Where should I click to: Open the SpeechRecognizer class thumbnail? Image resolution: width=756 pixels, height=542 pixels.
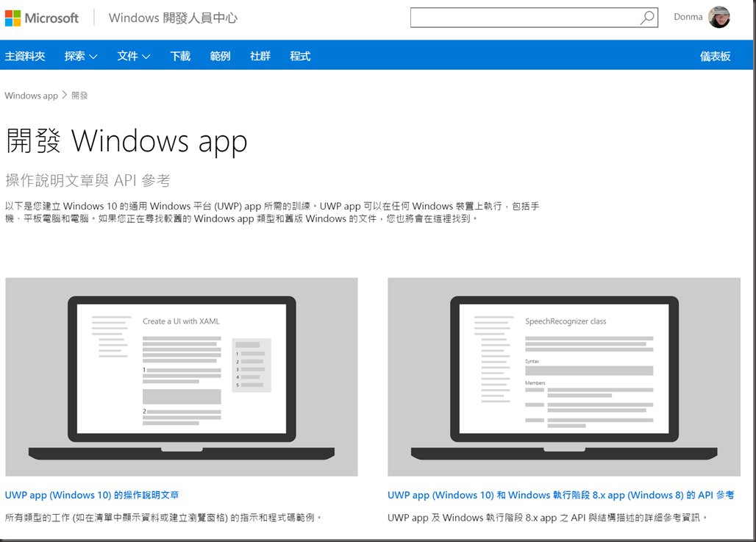pos(564,377)
